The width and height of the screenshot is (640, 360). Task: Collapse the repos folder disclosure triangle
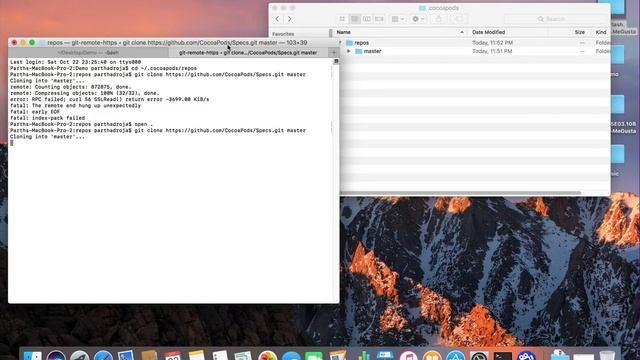pyautogui.click(x=340, y=42)
